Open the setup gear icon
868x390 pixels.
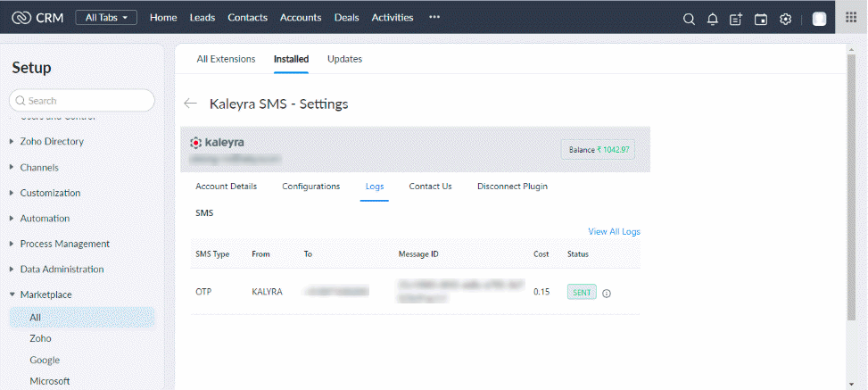coord(786,20)
